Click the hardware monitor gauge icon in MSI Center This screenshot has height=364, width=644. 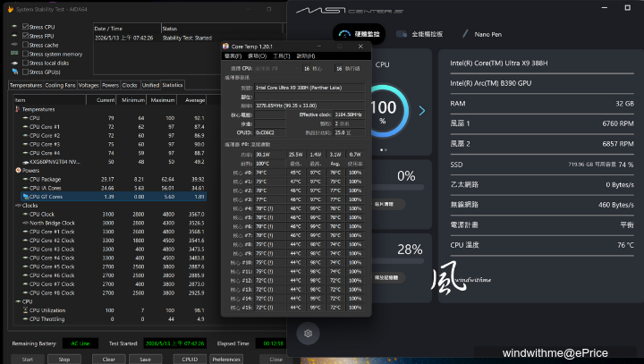344,34
